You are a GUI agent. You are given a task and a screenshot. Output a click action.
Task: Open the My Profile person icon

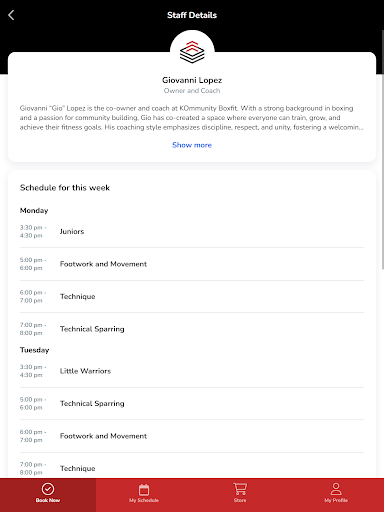coord(336,489)
